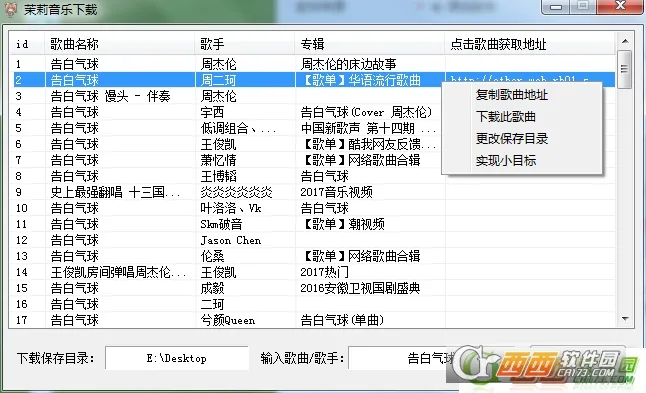Select row 1 album 周杰伦的床边故事

tap(348, 64)
